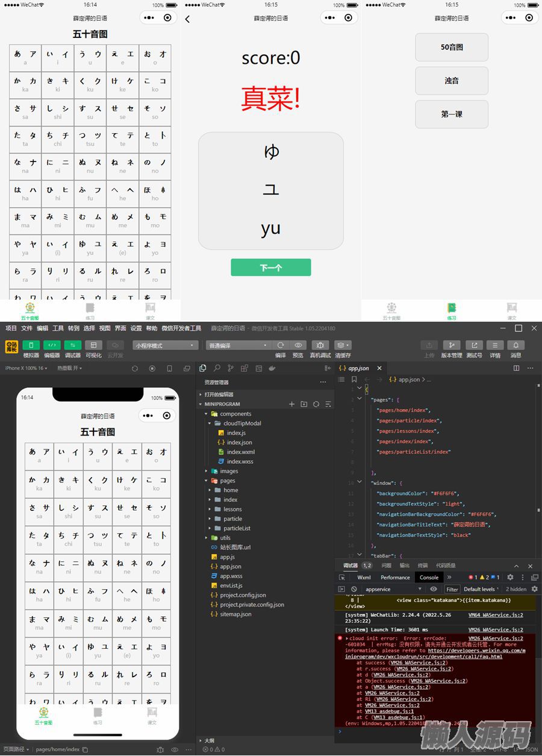The image size is (542, 756).
Task: Open the Explorer panel icon
Action: click(203, 368)
